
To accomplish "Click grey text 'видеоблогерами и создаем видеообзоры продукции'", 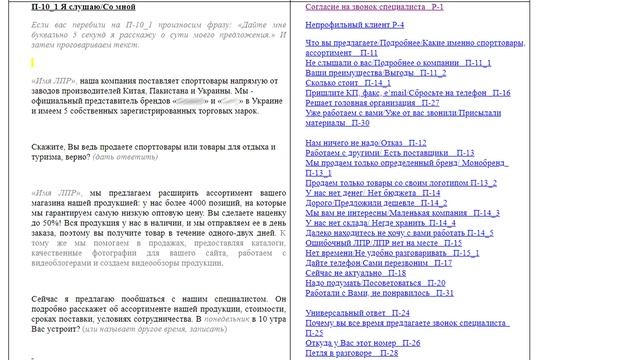I will [x=127, y=263].
